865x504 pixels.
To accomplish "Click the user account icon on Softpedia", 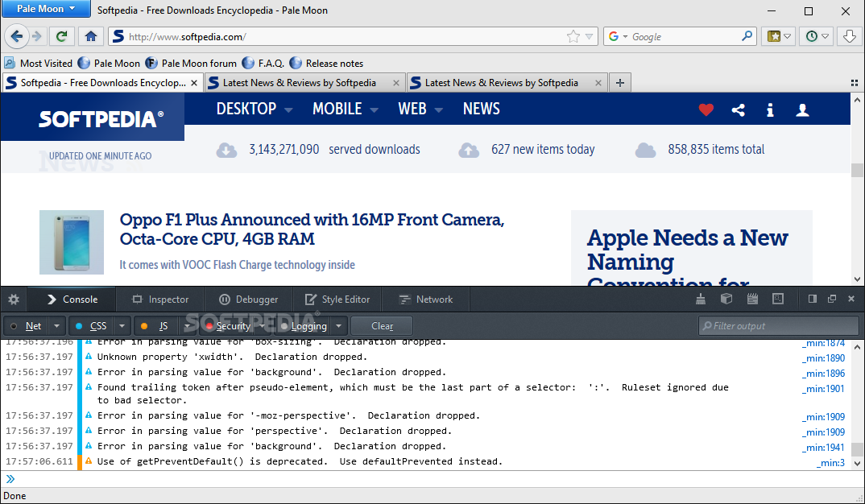I will (803, 109).
